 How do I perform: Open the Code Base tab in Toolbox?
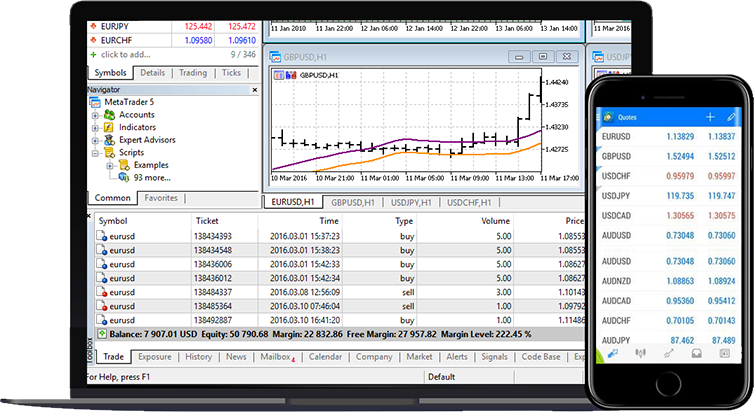pos(541,357)
